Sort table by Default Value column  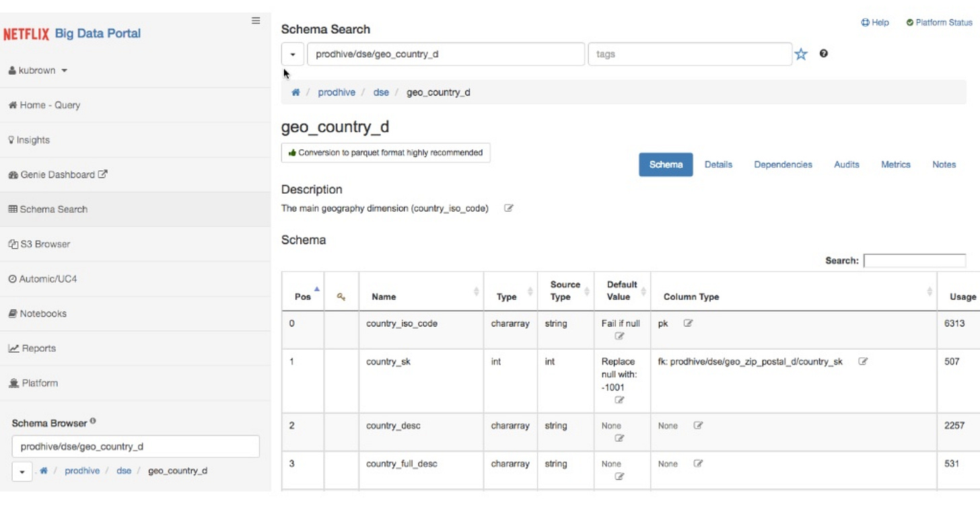pos(622,291)
